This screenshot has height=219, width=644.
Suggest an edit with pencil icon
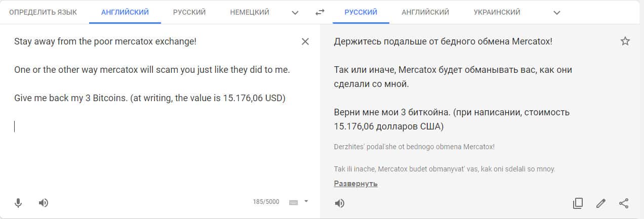pyautogui.click(x=601, y=203)
